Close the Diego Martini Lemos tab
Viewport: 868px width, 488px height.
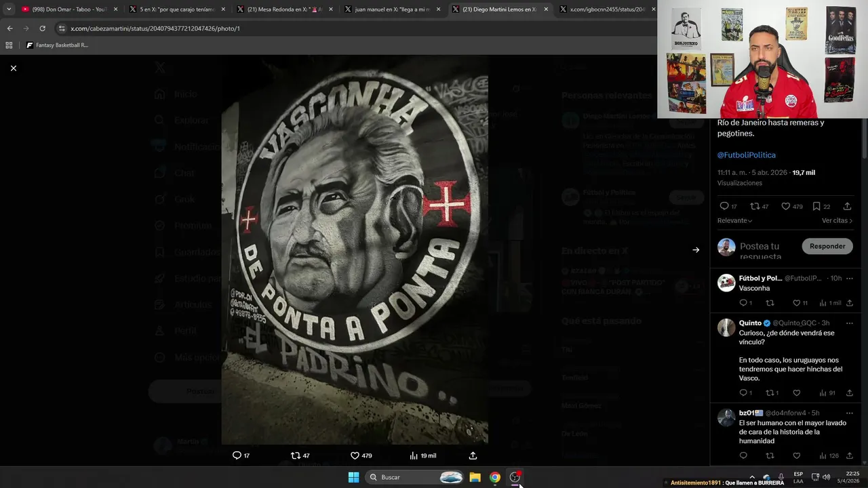(x=546, y=9)
